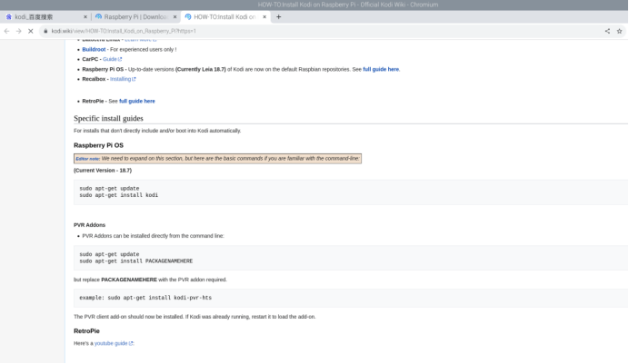Go back to the previous page

[7, 31]
